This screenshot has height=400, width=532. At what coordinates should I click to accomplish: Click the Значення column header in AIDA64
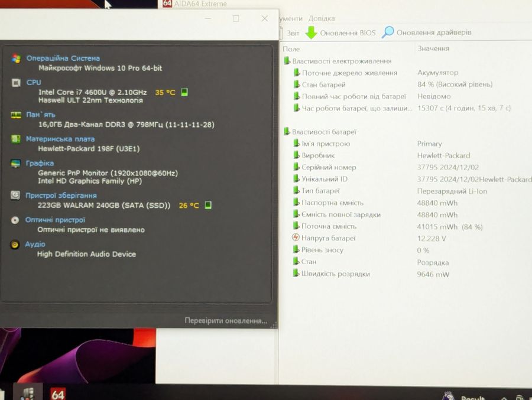(433, 48)
